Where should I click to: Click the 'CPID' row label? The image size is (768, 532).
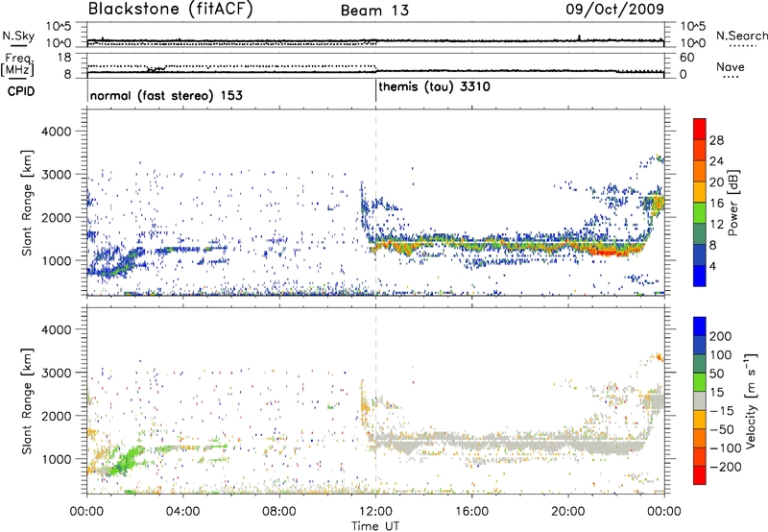coord(21,91)
